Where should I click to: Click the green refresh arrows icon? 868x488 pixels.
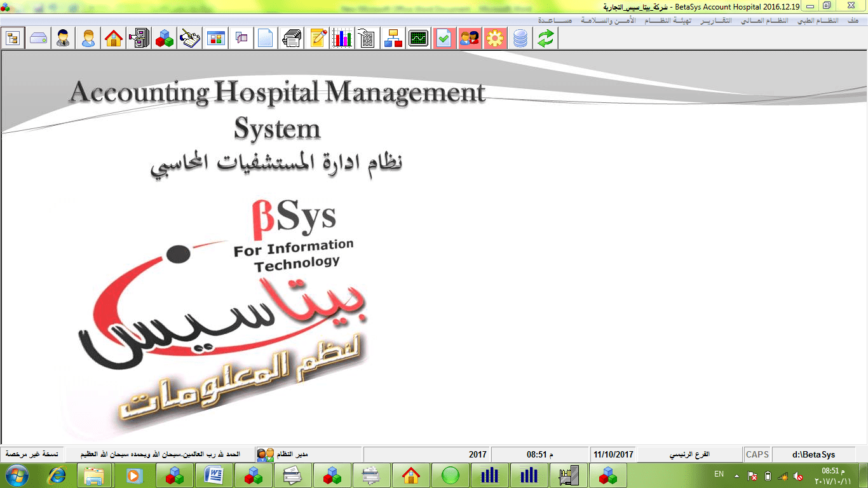(546, 38)
